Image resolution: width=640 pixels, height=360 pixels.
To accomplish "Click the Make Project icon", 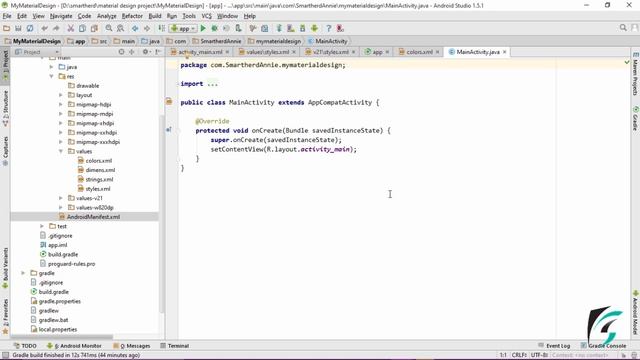I will pos(162,28).
